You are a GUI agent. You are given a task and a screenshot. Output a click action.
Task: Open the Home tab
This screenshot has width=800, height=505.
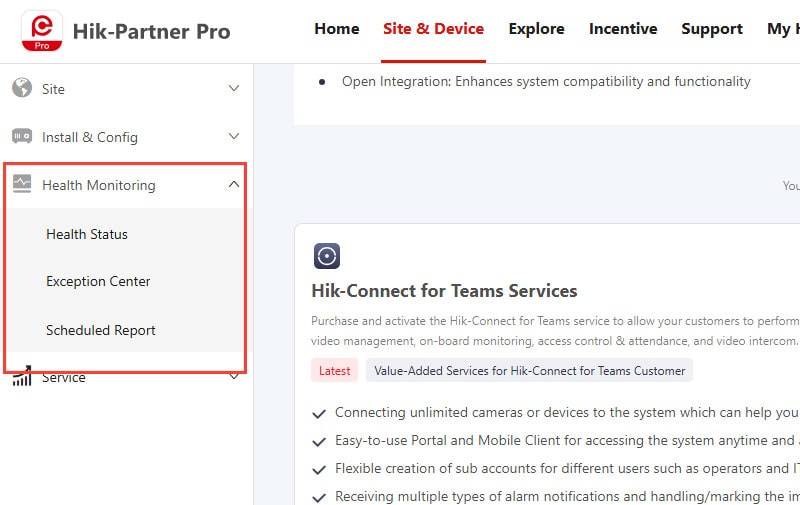[x=337, y=29]
